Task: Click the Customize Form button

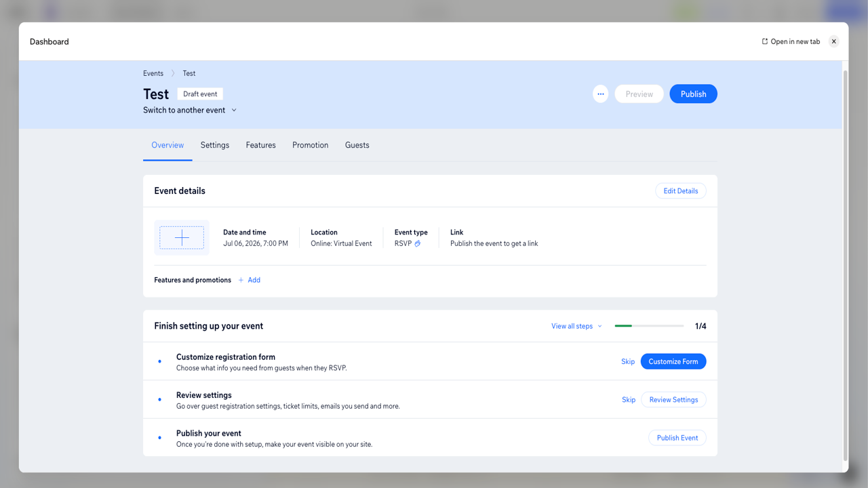Action: [x=673, y=361]
